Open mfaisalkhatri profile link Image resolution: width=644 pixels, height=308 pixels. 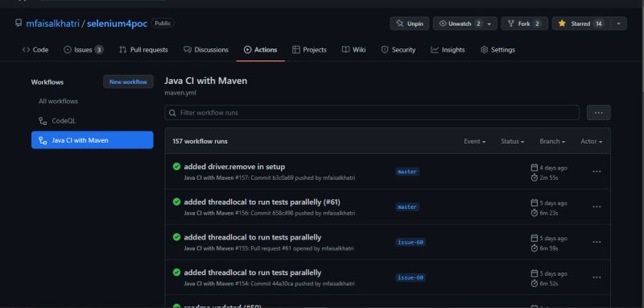click(52, 23)
